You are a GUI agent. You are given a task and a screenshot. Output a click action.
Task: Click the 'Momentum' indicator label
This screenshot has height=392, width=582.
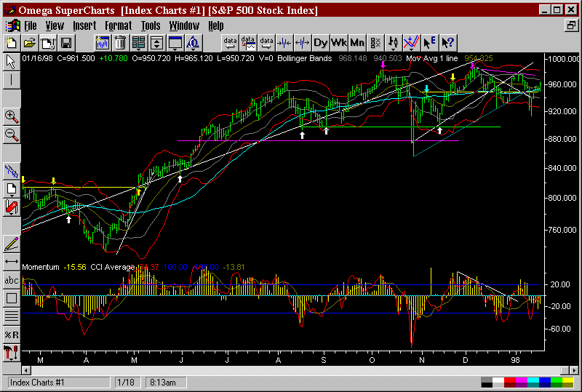tap(41, 267)
